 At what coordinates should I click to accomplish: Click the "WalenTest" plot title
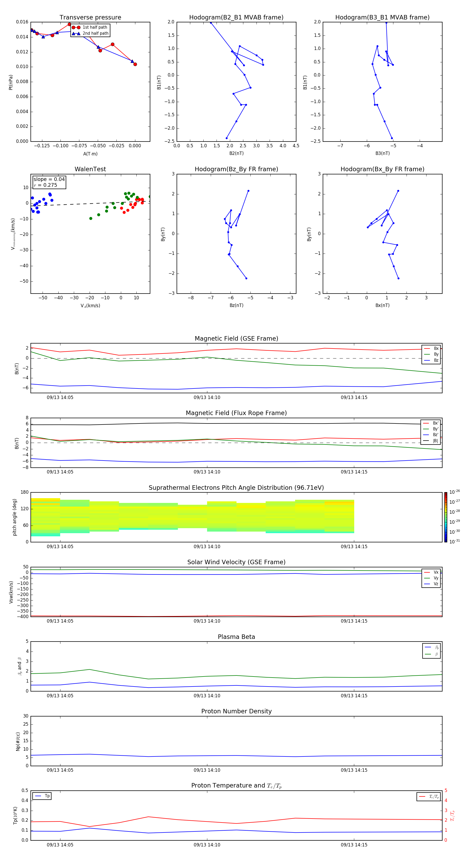pyautogui.click(x=90, y=169)
